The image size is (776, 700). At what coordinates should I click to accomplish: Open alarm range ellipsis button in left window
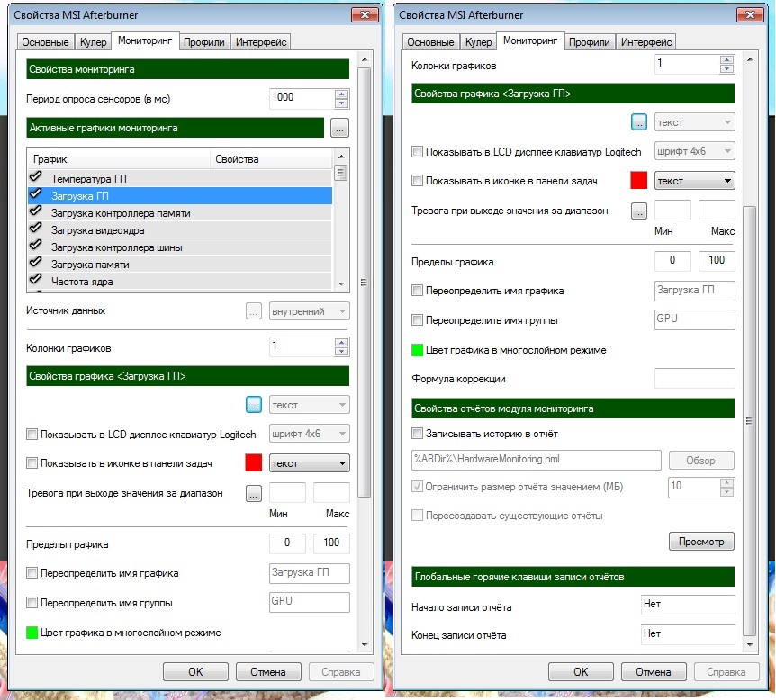tap(254, 493)
